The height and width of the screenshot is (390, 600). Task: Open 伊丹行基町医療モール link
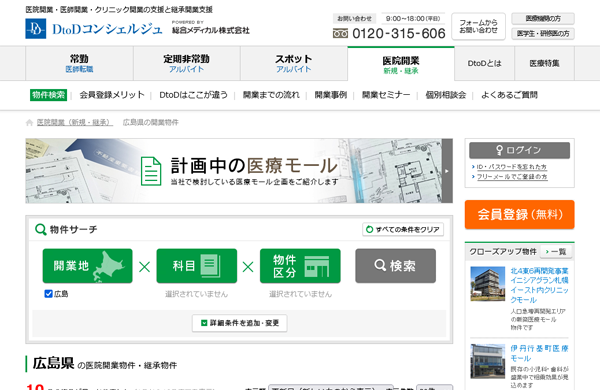539,353
